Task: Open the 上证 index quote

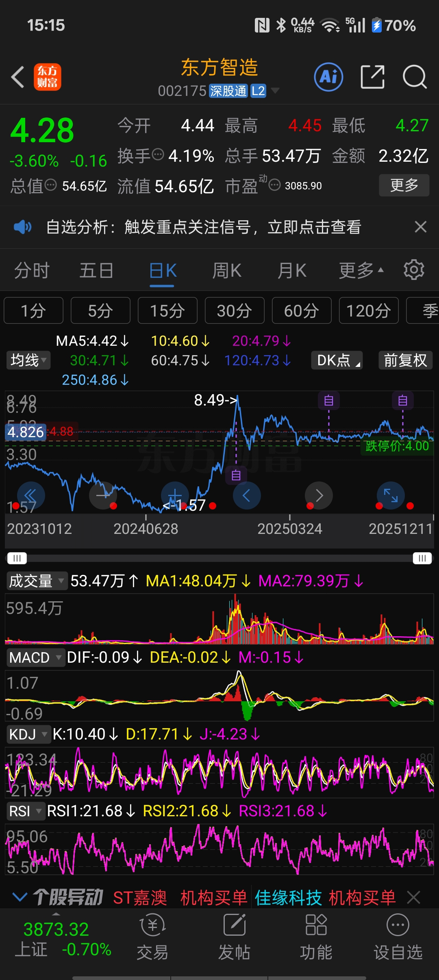Action: [63, 939]
